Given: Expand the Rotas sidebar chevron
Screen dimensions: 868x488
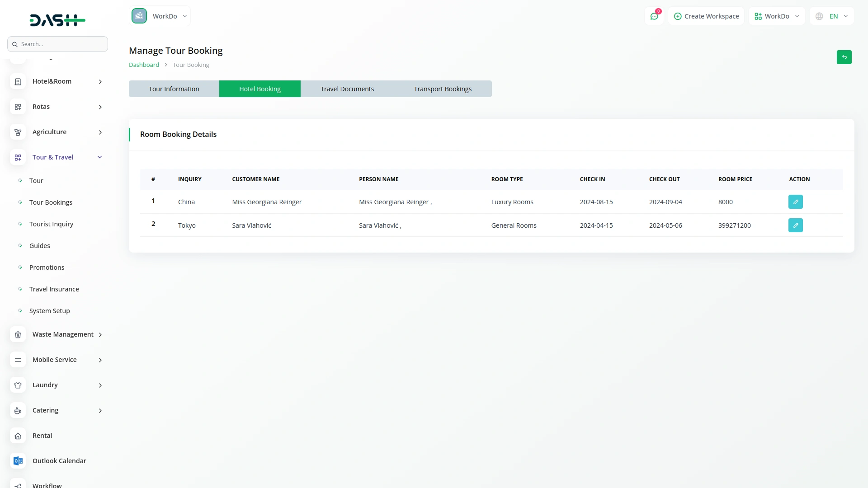Looking at the screenshot, I should pos(100,107).
